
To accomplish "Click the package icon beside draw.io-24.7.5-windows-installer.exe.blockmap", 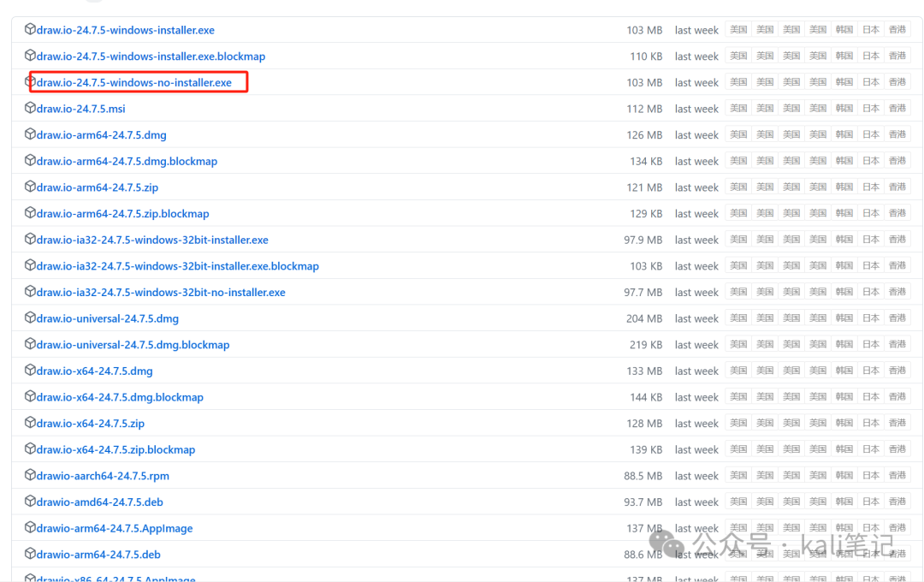I will pos(30,56).
